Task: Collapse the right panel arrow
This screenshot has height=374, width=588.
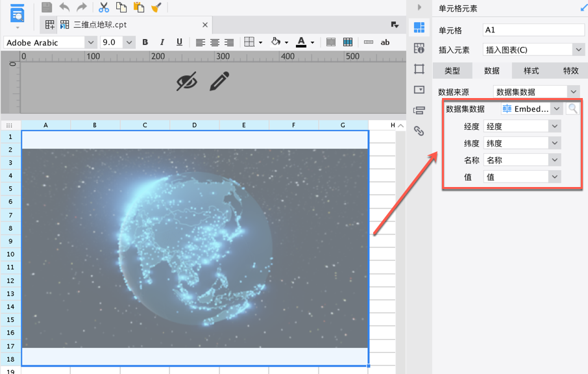Action: [419, 7]
